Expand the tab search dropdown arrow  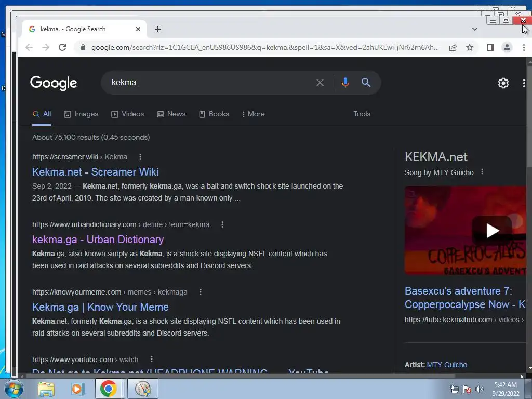(475, 29)
